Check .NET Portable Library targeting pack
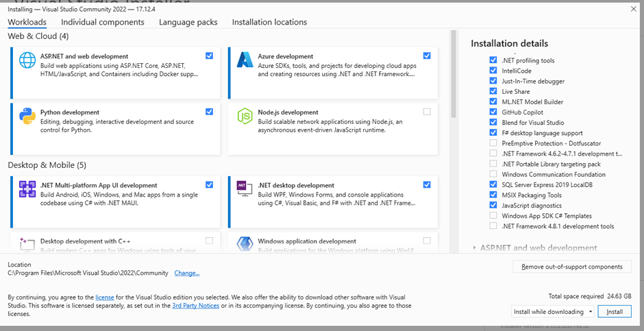The width and height of the screenshot is (644, 331). pos(493,164)
